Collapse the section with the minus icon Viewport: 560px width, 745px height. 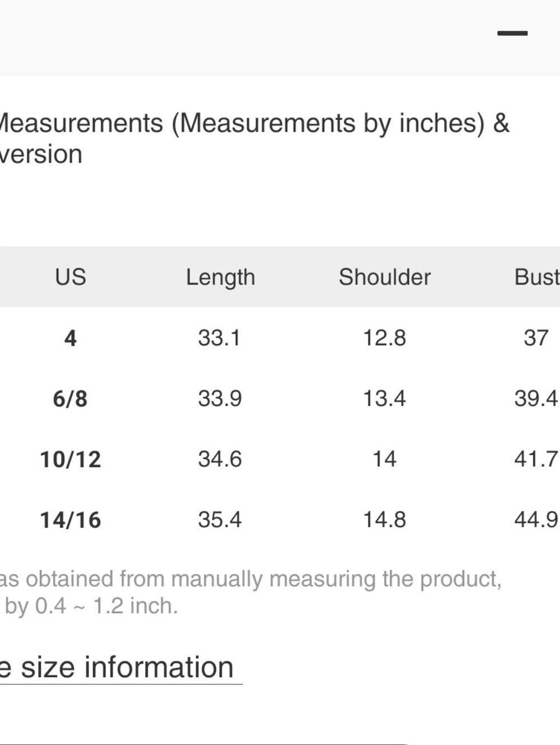point(512,34)
